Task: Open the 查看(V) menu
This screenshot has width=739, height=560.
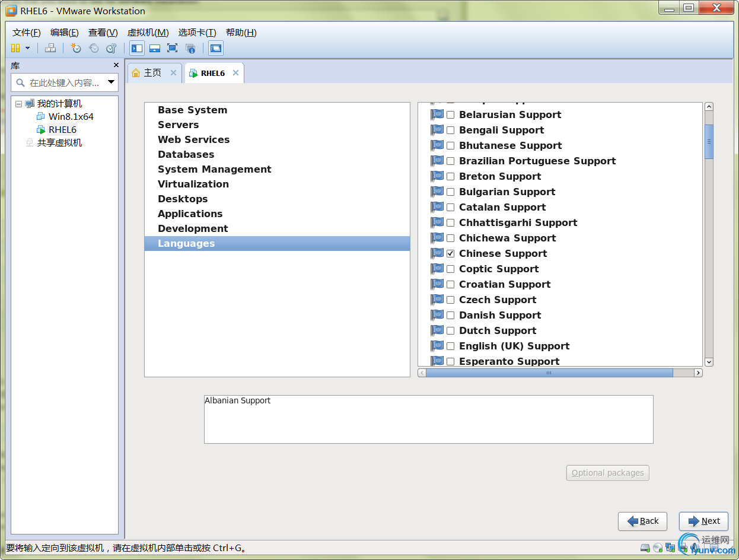Action: 103,33
